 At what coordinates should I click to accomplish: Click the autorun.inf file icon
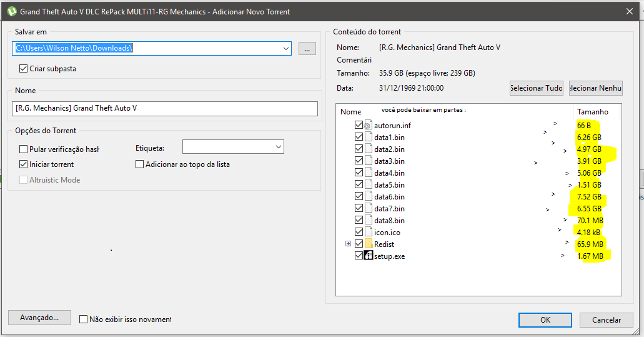coord(368,125)
